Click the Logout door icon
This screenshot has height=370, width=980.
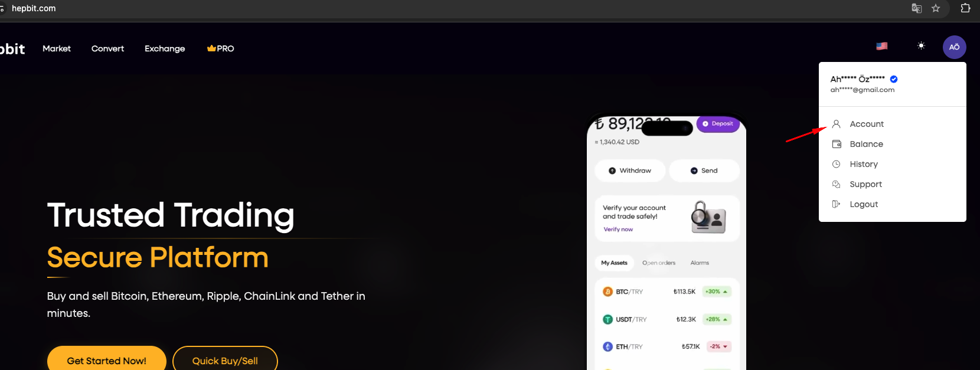[x=836, y=204]
